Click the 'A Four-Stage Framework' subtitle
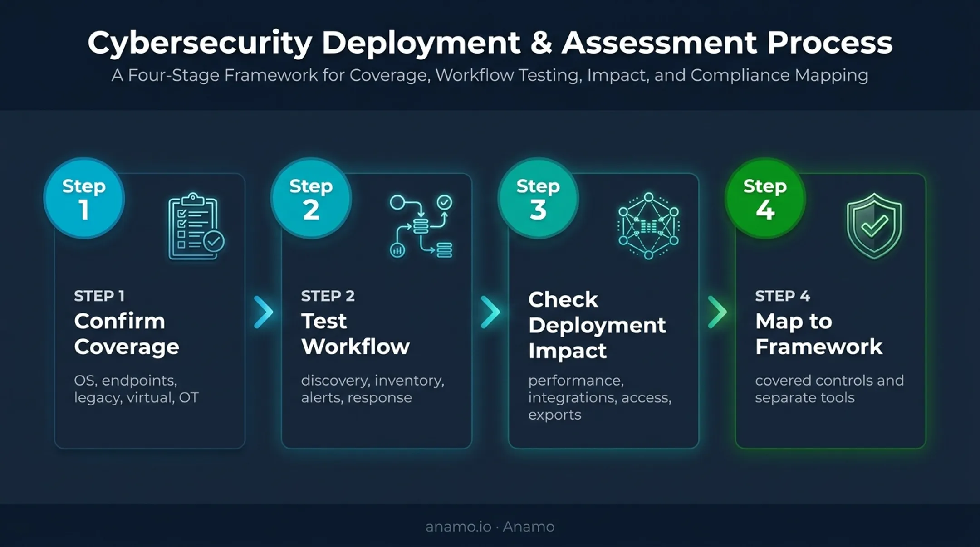The image size is (980, 547). click(x=490, y=75)
